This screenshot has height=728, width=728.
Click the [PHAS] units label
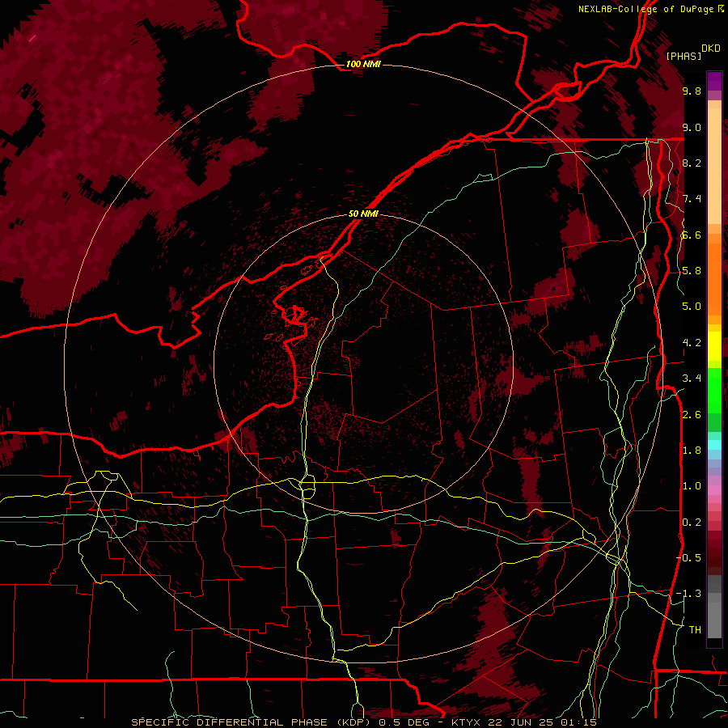(x=684, y=56)
